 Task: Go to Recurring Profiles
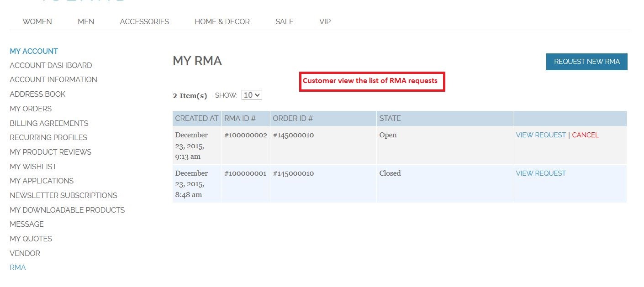pyautogui.click(x=48, y=137)
